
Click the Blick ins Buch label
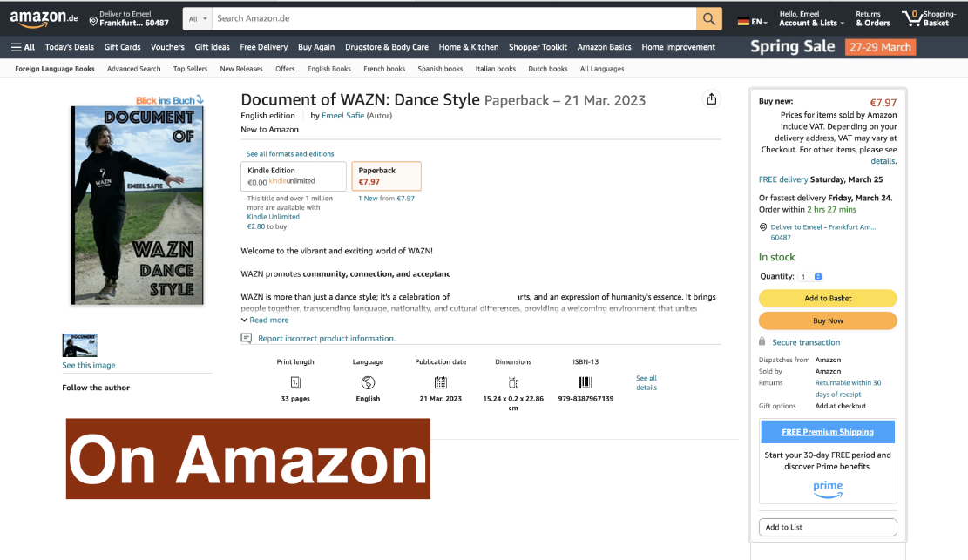(x=169, y=100)
